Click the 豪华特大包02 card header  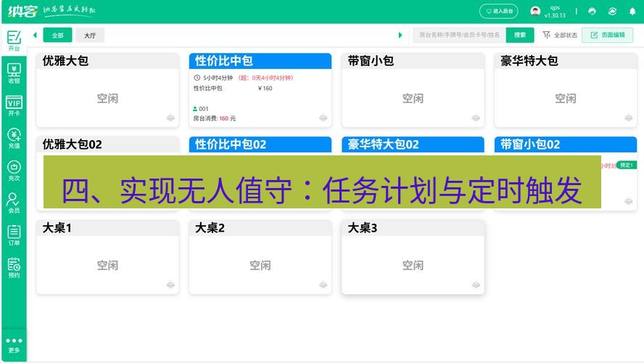pos(413,144)
